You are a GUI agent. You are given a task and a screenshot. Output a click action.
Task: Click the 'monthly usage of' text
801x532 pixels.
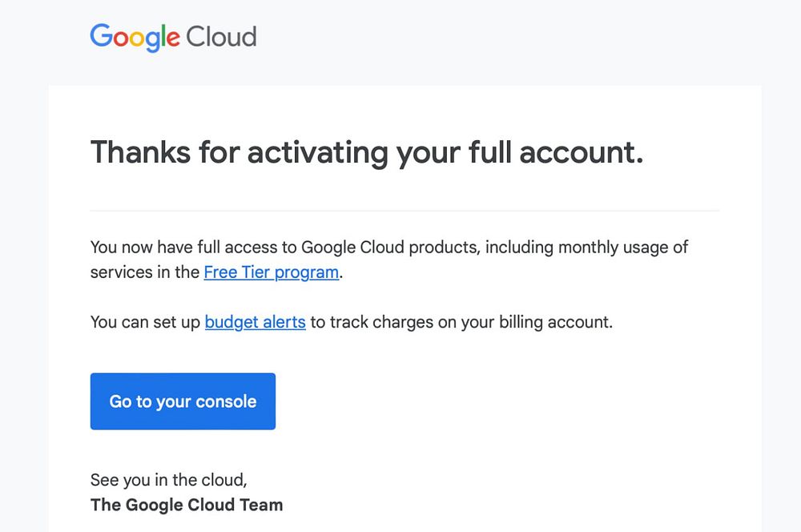pyautogui.click(x=623, y=247)
